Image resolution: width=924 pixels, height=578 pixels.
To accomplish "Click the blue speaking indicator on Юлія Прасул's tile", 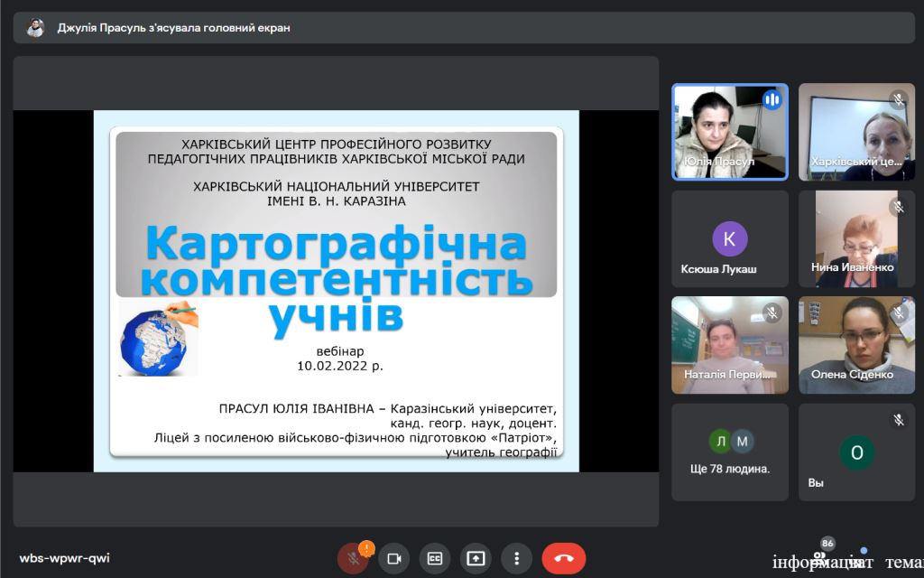I will coord(772,99).
